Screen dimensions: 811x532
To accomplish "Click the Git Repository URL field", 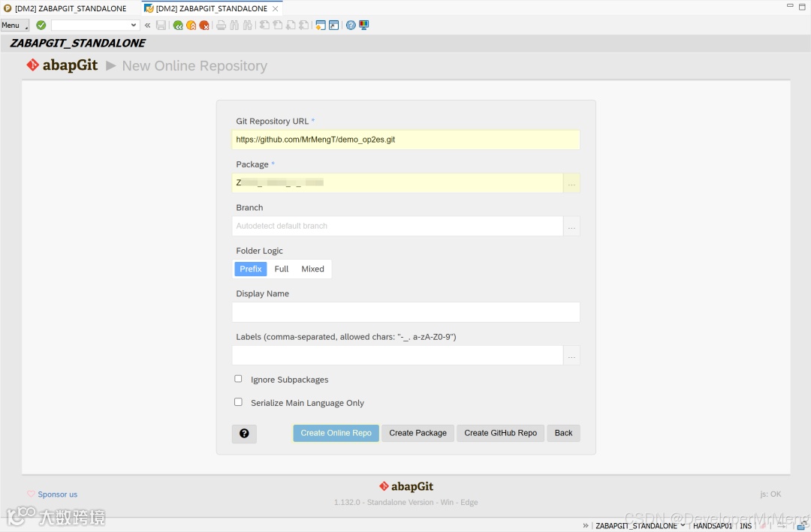I will coord(405,140).
